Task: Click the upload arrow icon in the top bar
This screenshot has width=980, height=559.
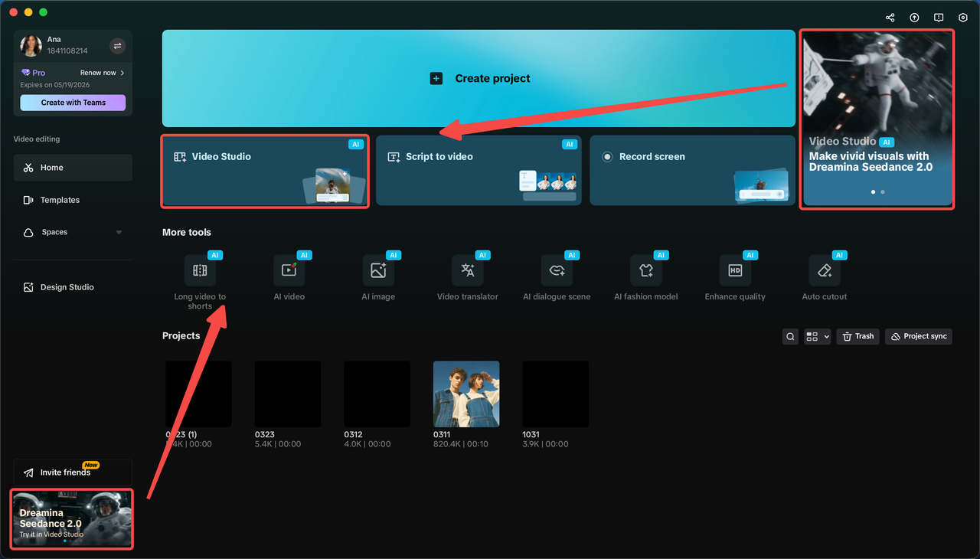Action: 914,18
